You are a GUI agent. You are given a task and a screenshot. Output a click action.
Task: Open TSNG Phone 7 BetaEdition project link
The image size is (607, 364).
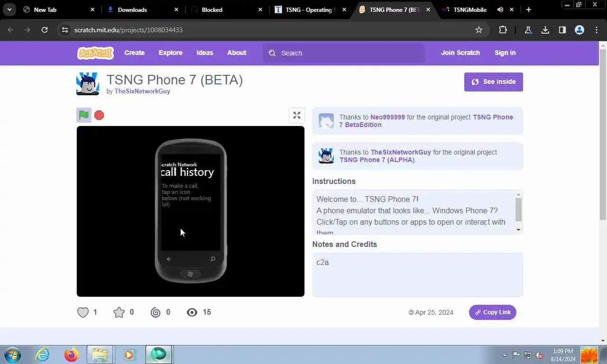(426, 121)
